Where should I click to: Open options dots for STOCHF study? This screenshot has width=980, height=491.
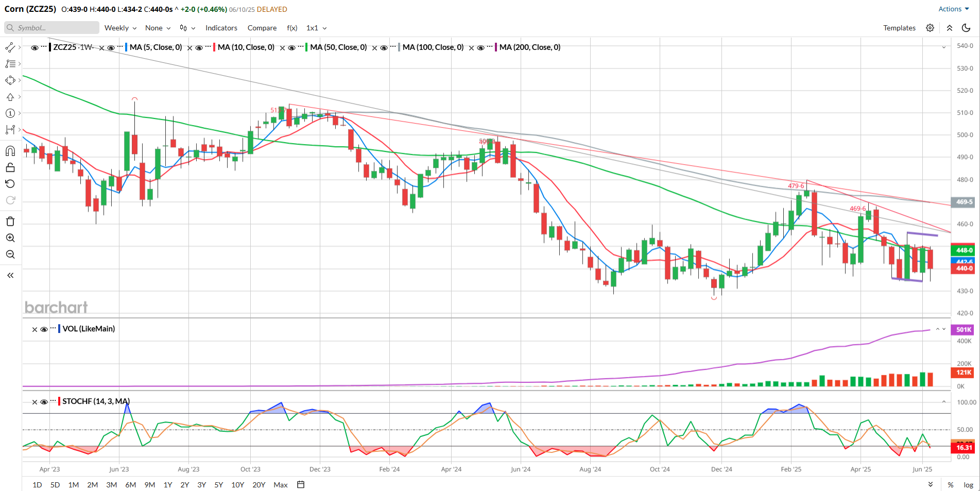pos(53,401)
